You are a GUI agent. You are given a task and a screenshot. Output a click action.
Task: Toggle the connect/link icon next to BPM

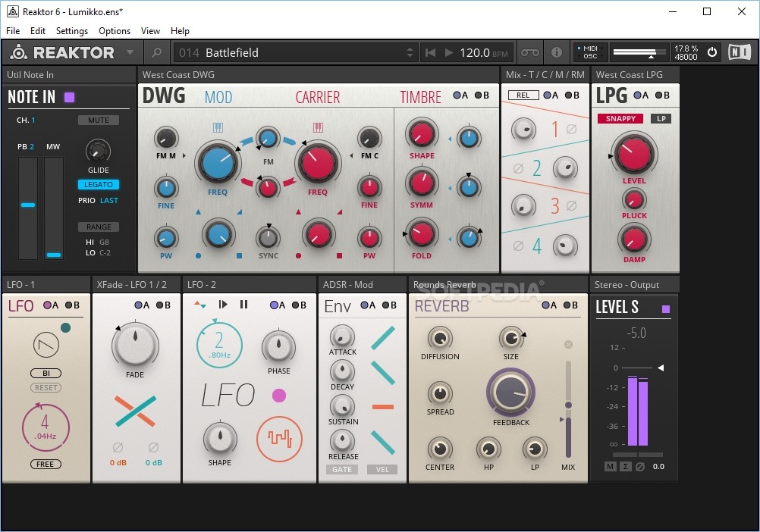pos(529,52)
